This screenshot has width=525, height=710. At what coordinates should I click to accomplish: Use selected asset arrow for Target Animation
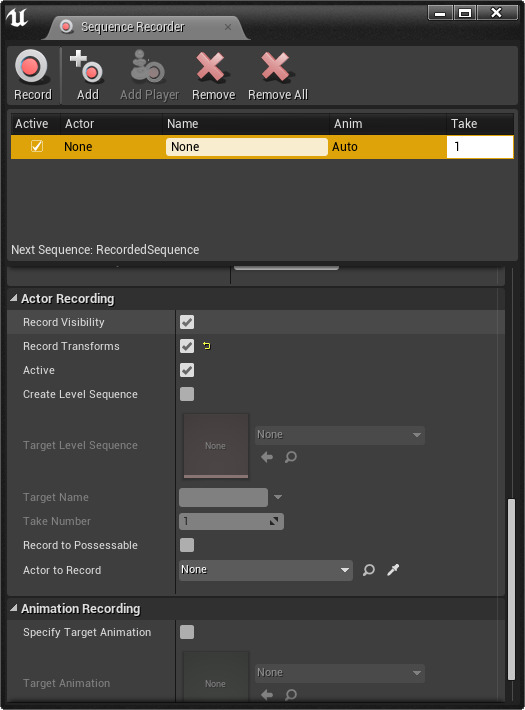[267, 694]
